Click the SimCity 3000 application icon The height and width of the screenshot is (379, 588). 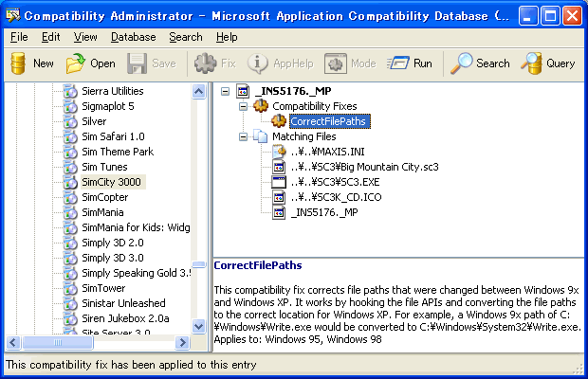[70, 182]
